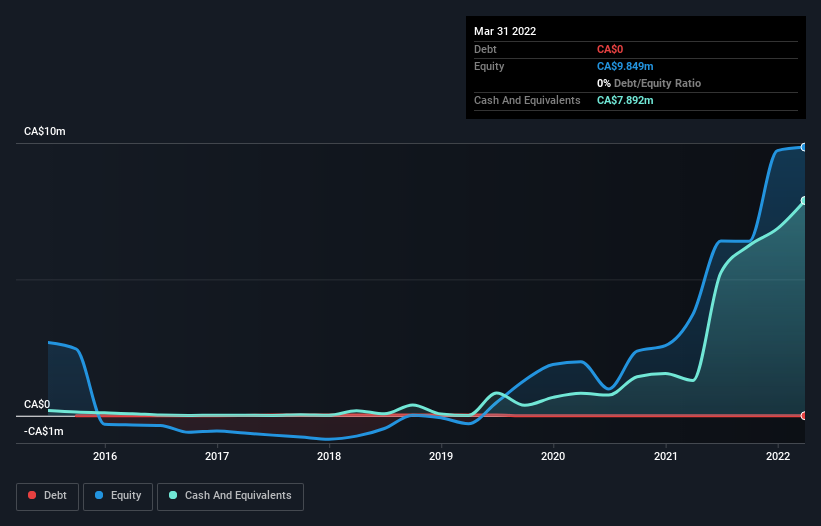
Task: Click the 2019 x-axis label
Action: (x=441, y=456)
